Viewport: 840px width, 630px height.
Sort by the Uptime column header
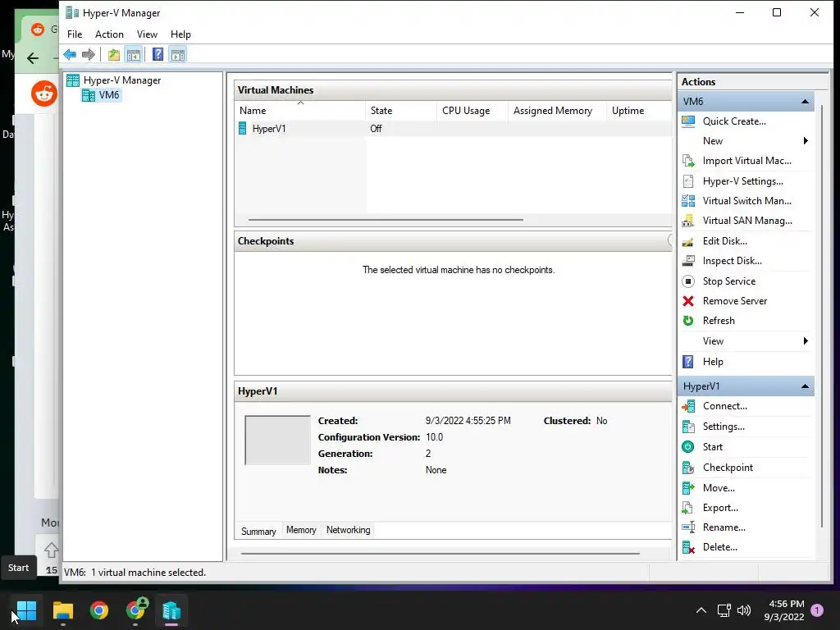click(639, 111)
